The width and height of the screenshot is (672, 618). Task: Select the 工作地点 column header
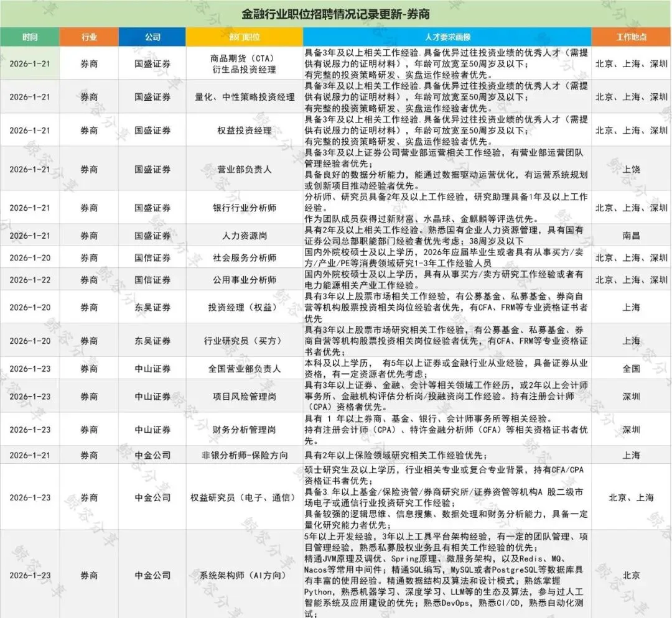tap(632, 37)
